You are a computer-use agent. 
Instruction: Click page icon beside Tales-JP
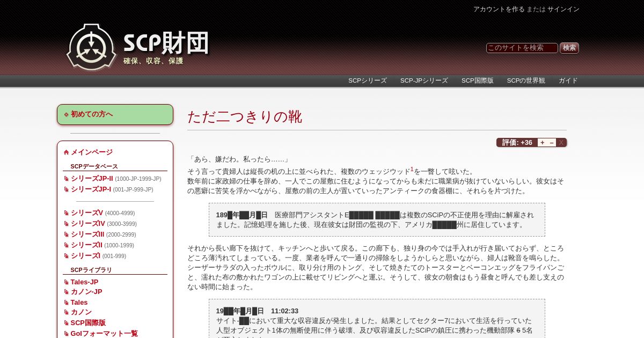(66, 282)
